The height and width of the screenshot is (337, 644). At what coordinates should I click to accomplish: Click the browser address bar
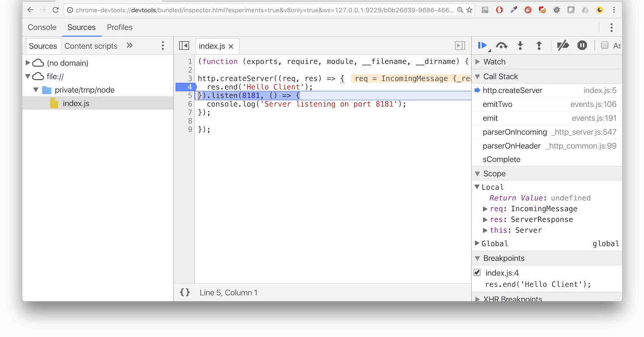(264, 10)
